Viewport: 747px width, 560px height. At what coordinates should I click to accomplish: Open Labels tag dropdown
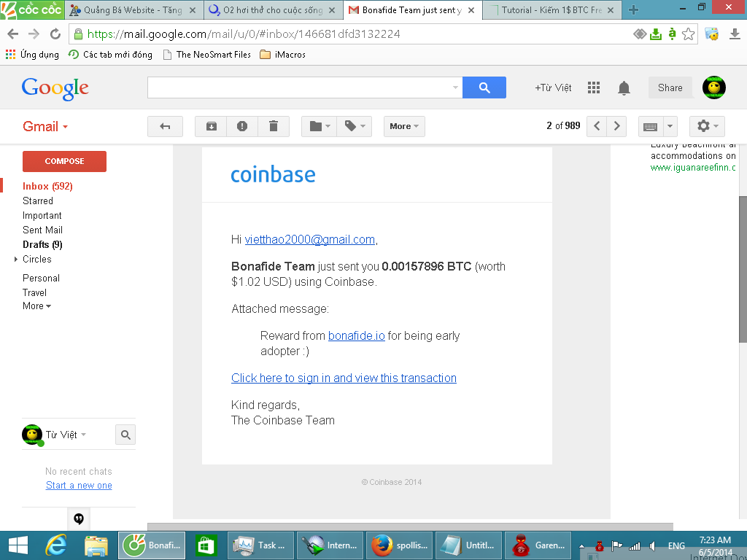tap(355, 126)
